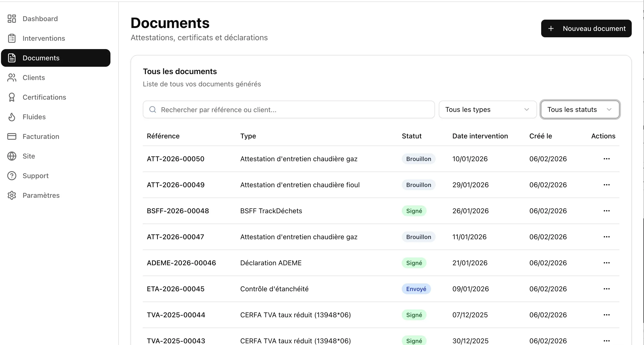The height and width of the screenshot is (345, 644).
Task: Click the Fluides flame icon
Action: [11, 117]
